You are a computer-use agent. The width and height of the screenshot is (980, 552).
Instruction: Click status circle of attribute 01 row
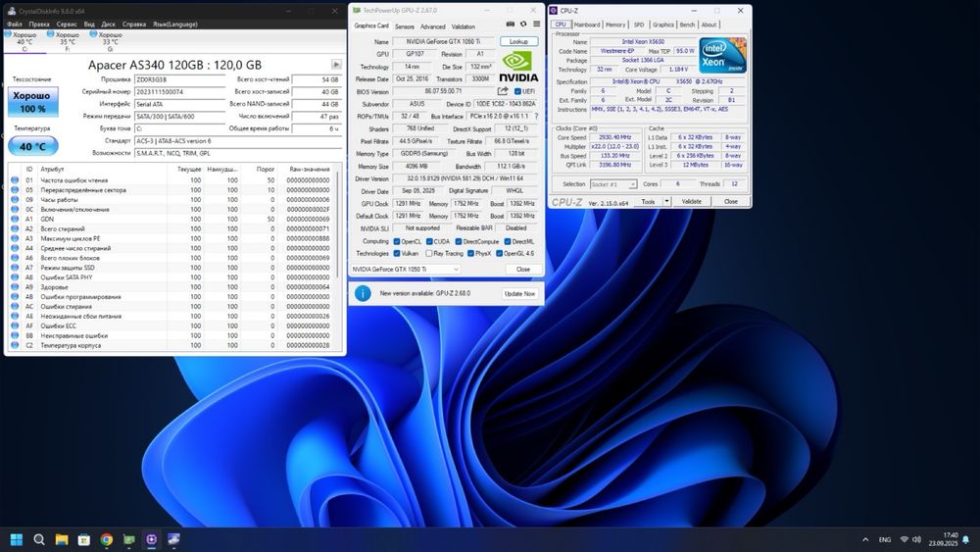[15, 180]
